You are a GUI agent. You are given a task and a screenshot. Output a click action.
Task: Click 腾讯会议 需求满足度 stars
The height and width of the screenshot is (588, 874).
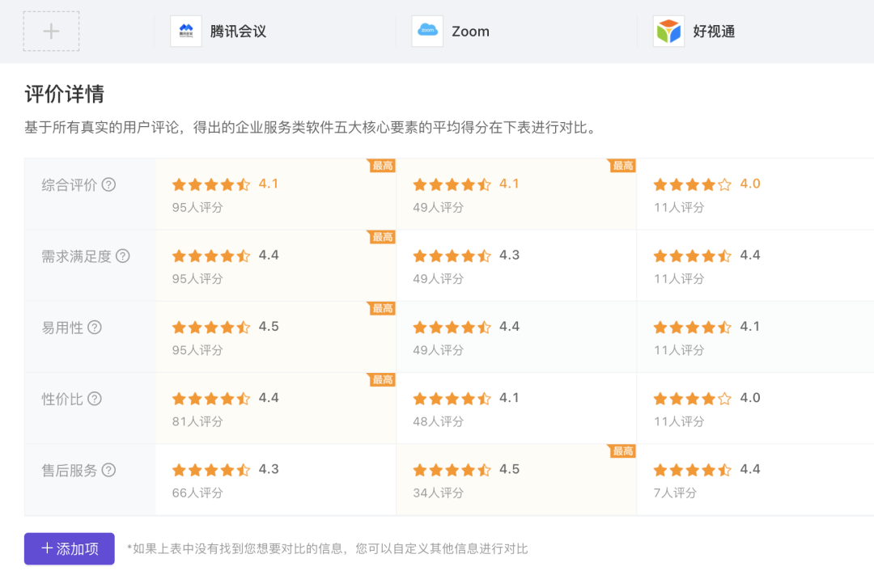(211, 256)
